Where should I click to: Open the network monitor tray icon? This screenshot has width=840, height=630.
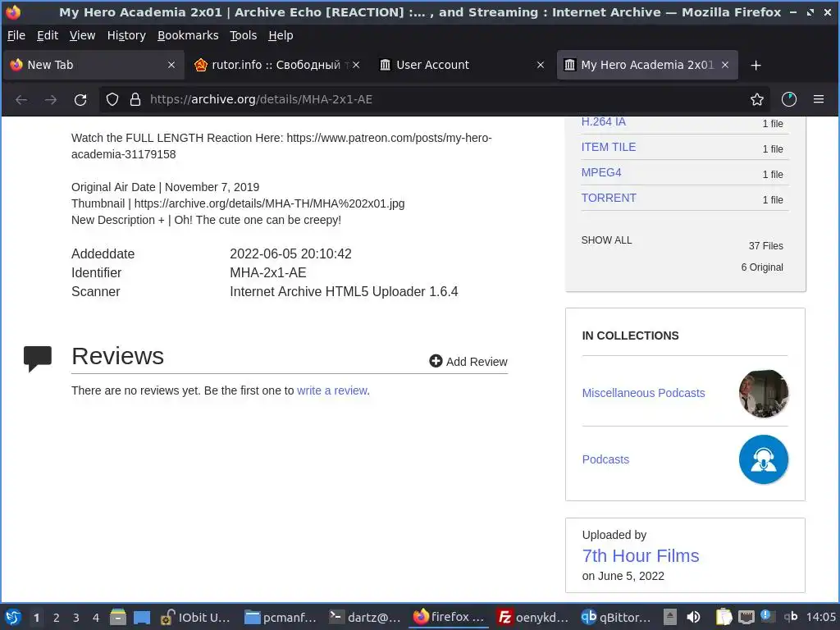746,617
